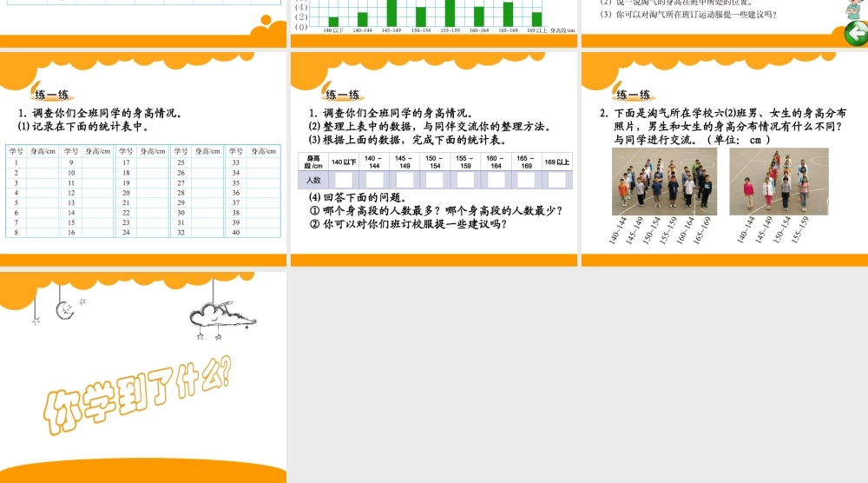Click student number 17 in the record table

point(126,162)
